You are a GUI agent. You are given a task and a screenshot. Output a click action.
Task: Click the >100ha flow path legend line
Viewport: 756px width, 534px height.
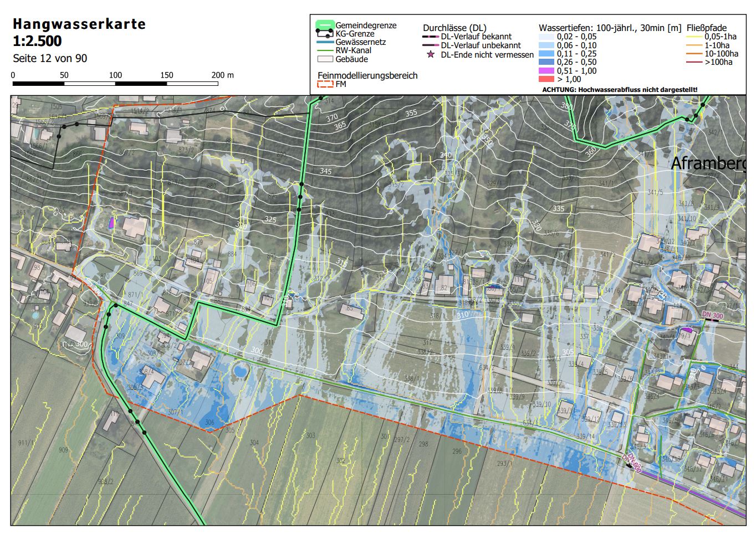click(694, 62)
